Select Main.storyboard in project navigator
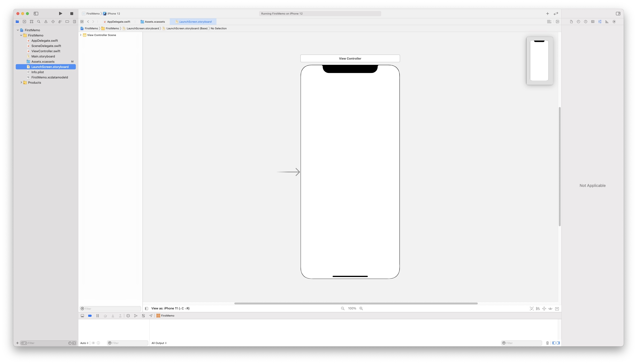This screenshot has width=637, height=364. [43, 56]
